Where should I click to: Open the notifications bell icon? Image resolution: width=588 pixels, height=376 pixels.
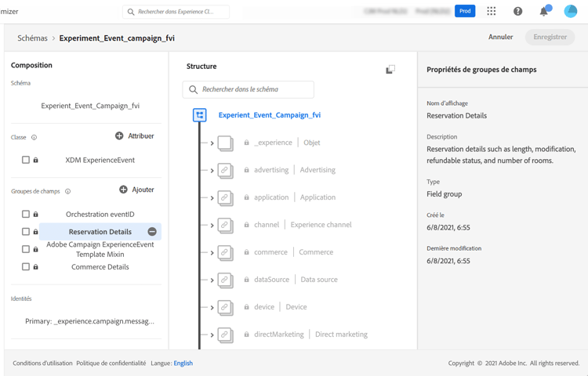(543, 11)
